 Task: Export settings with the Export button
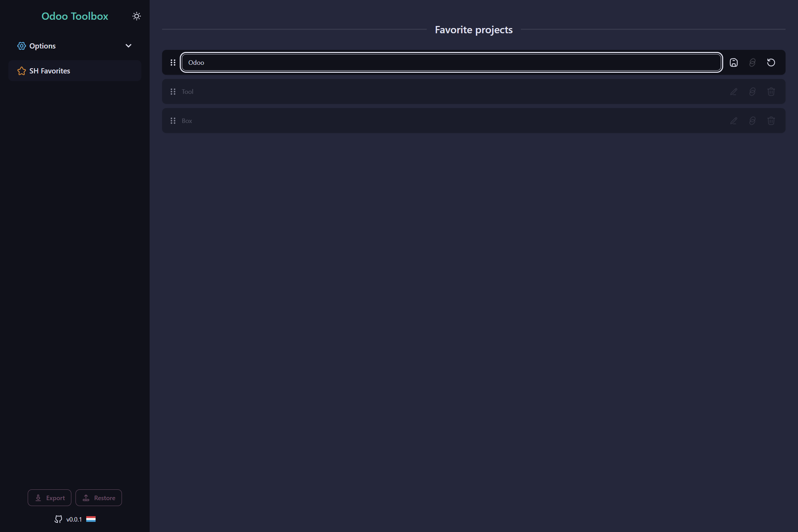point(49,497)
